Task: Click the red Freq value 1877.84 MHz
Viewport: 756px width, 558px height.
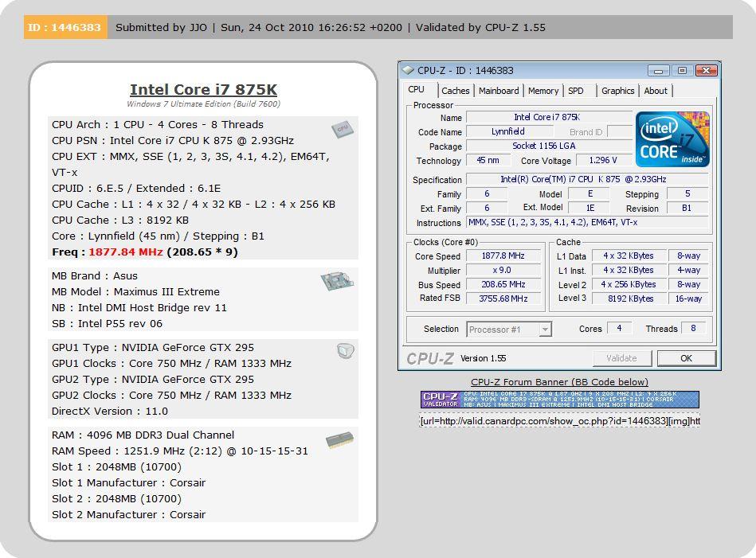Action: click(126, 252)
